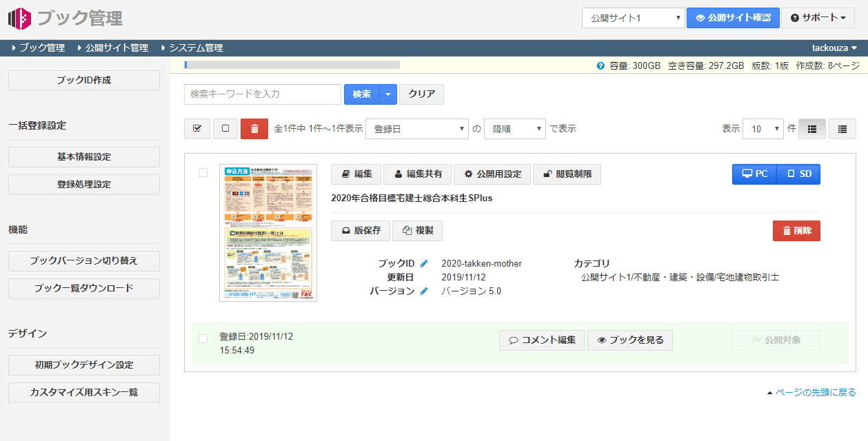Tick the checkbox in the 登録日 row

203,338
